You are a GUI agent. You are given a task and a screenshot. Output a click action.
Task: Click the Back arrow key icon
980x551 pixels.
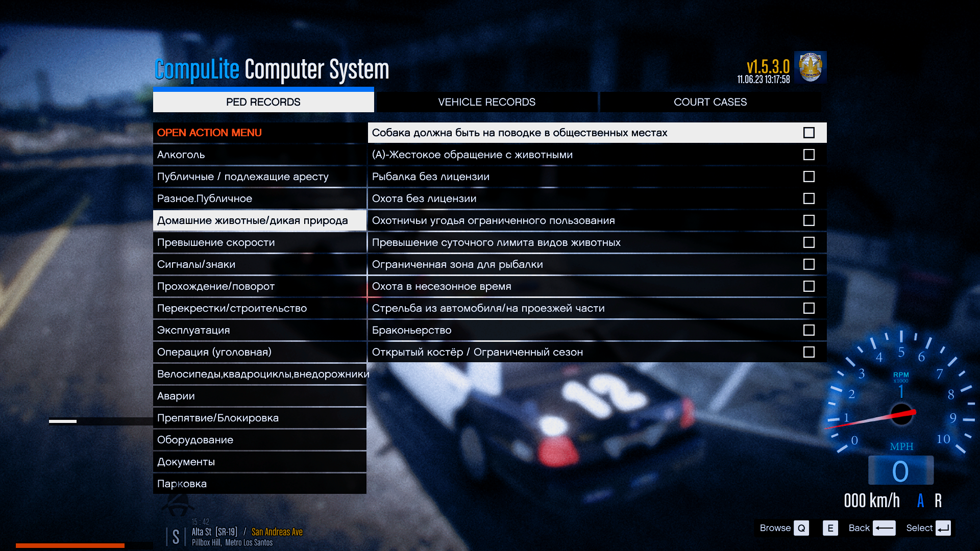(x=884, y=528)
